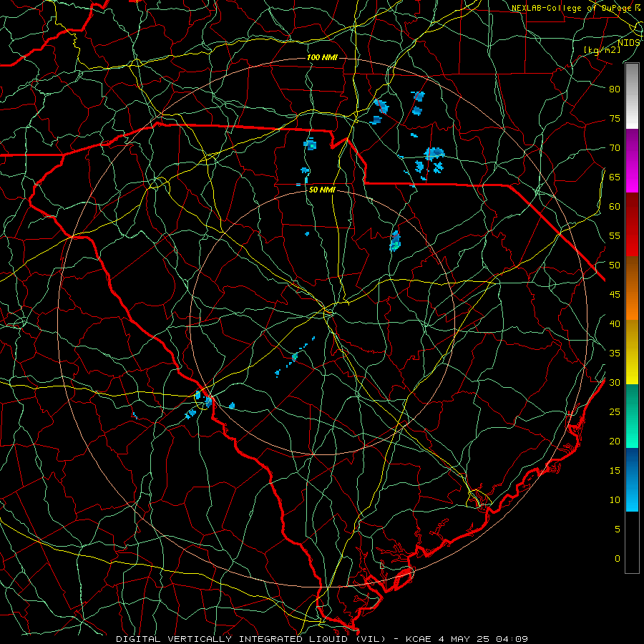The width and height of the screenshot is (644, 644).
Task: Click the 30 value on the scale
Action: 615,382
